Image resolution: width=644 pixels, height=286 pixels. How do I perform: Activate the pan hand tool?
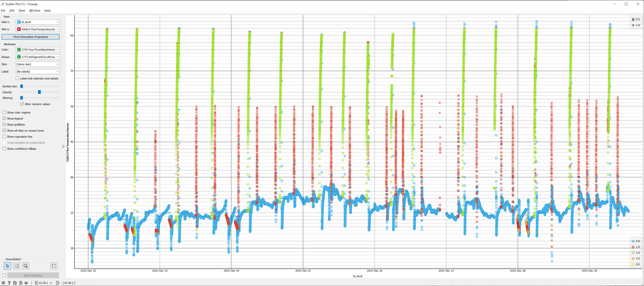[x=17, y=265]
